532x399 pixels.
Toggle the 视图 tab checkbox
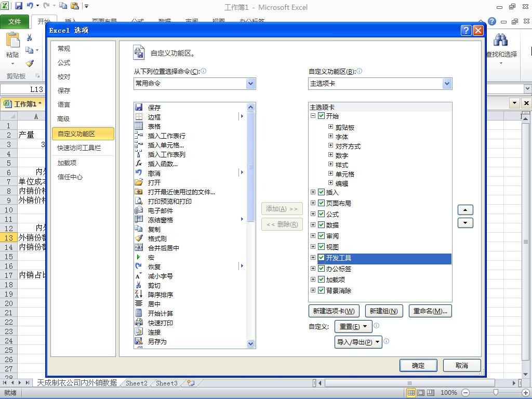point(322,246)
